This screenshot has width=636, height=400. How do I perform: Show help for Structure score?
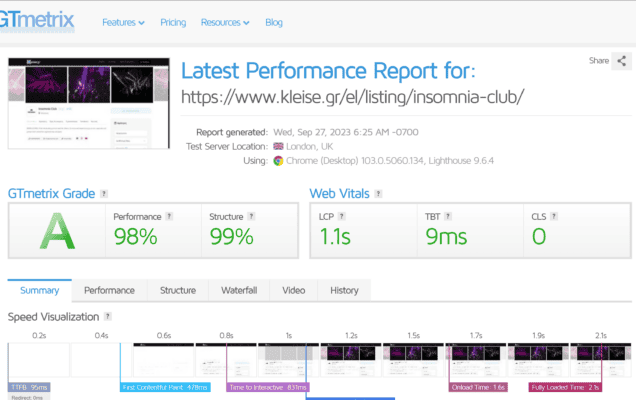click(x=251, y=216)
